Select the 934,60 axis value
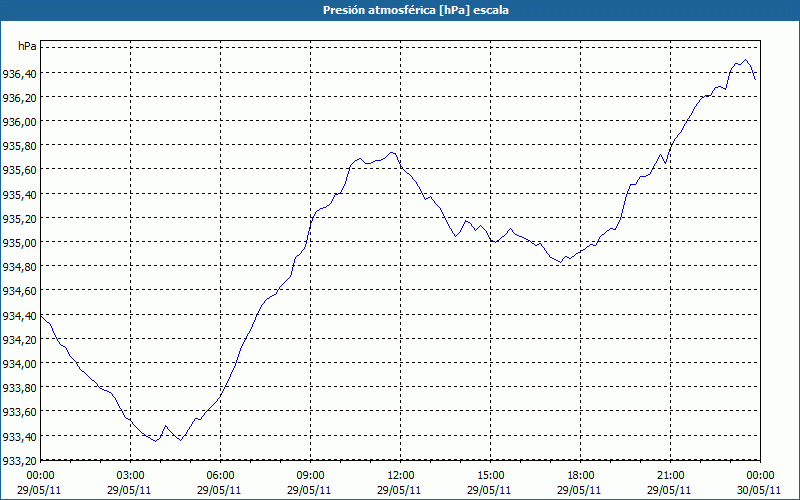 19,292
